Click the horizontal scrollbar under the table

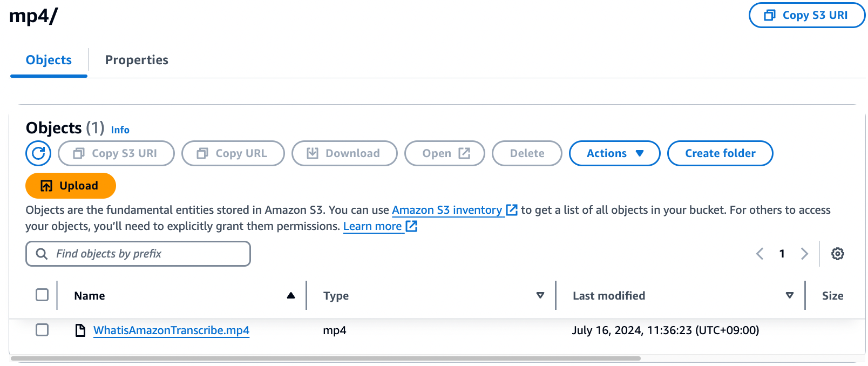point(325,358)
